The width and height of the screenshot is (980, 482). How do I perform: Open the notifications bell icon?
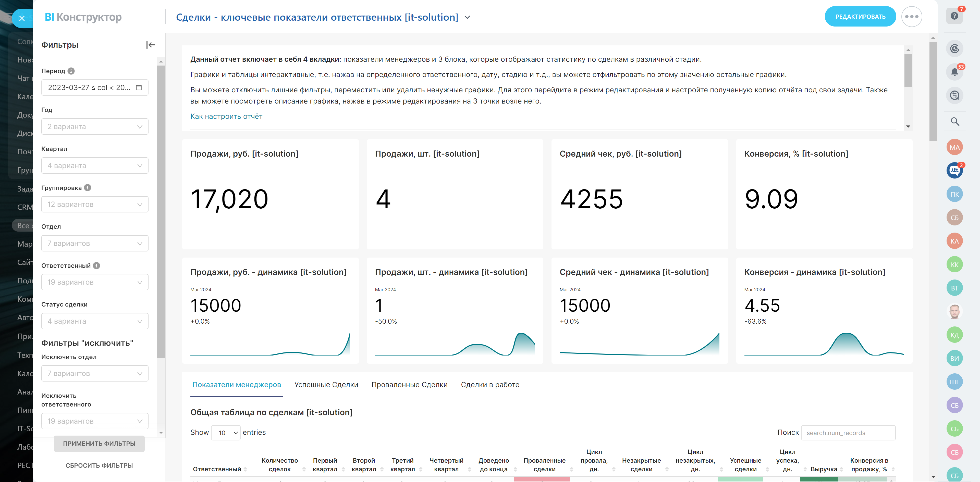(954, 72)
